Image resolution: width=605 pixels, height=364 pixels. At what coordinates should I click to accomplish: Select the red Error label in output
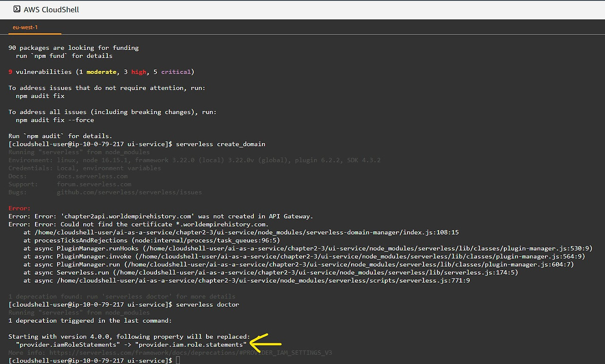click(18, 208)
